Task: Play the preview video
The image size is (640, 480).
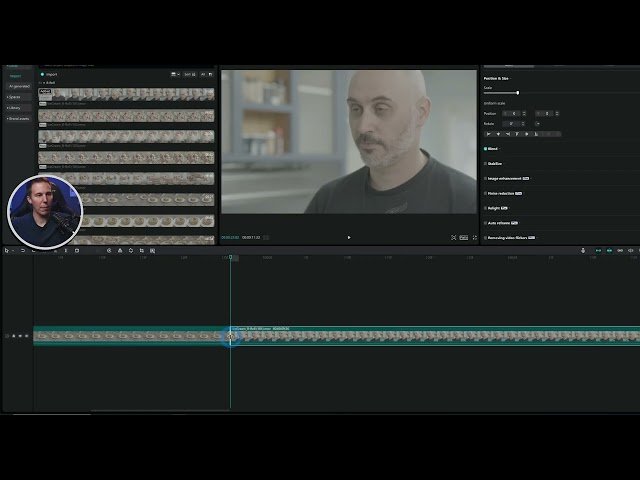Action: click(349, 238)
